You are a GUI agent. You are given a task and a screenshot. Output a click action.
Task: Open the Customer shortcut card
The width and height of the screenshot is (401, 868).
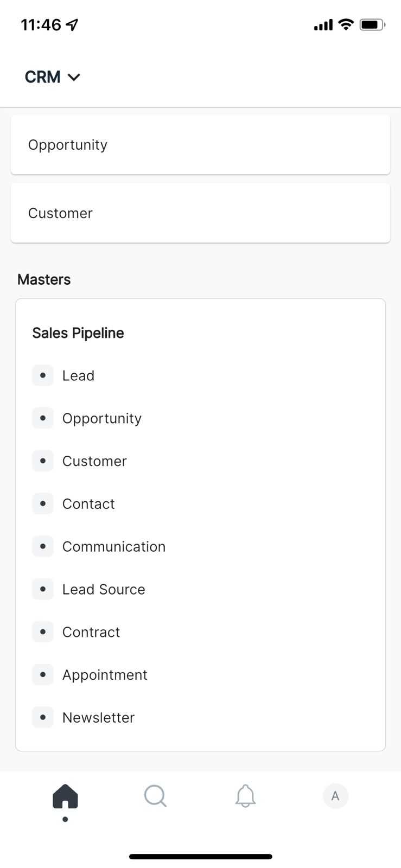pyautogui.click(x=200, y=213)
